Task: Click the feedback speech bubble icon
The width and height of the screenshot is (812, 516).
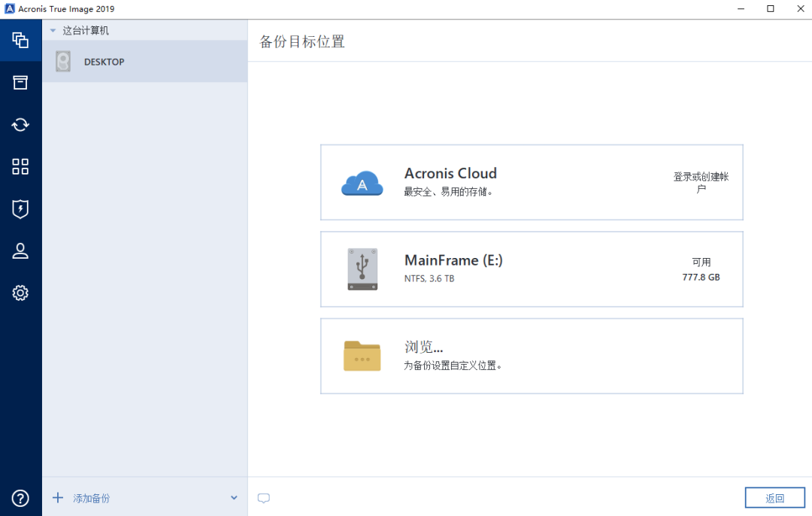Action: (x=264, y=499)
